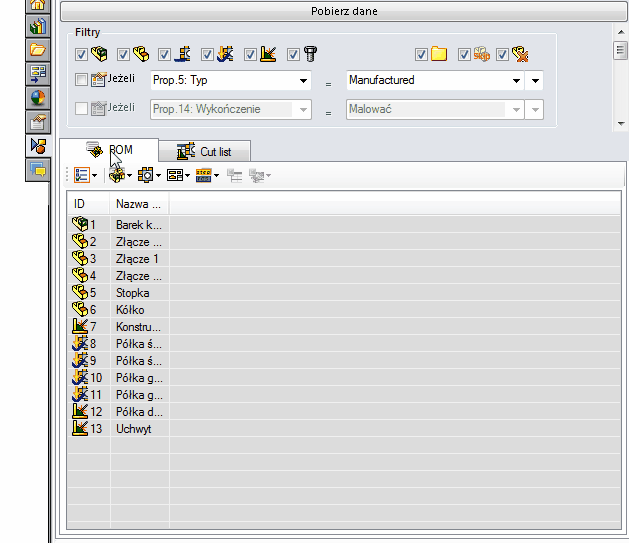Click the extra arrow beside Manufactured
The width and height of the screenshot is (629, 543).
click(x=535, y=80)
